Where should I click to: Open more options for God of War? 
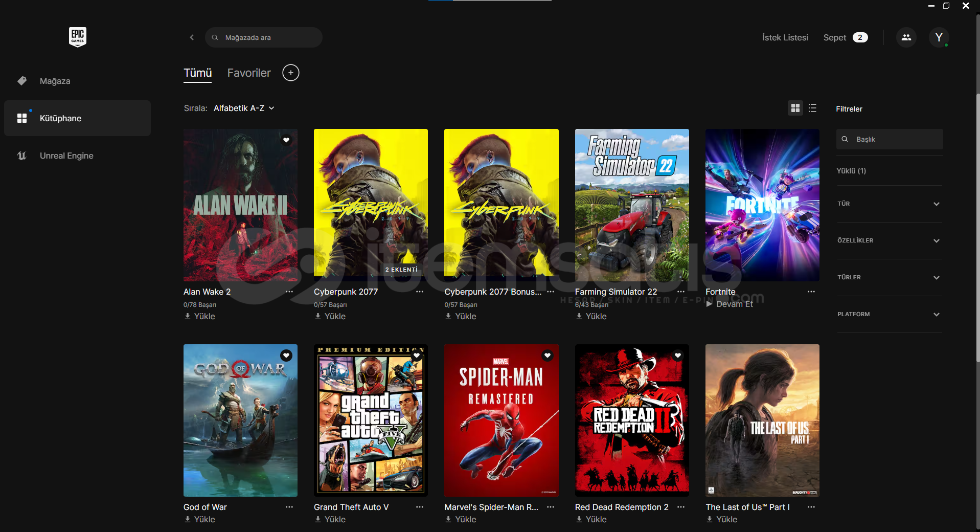click(289, 507)
